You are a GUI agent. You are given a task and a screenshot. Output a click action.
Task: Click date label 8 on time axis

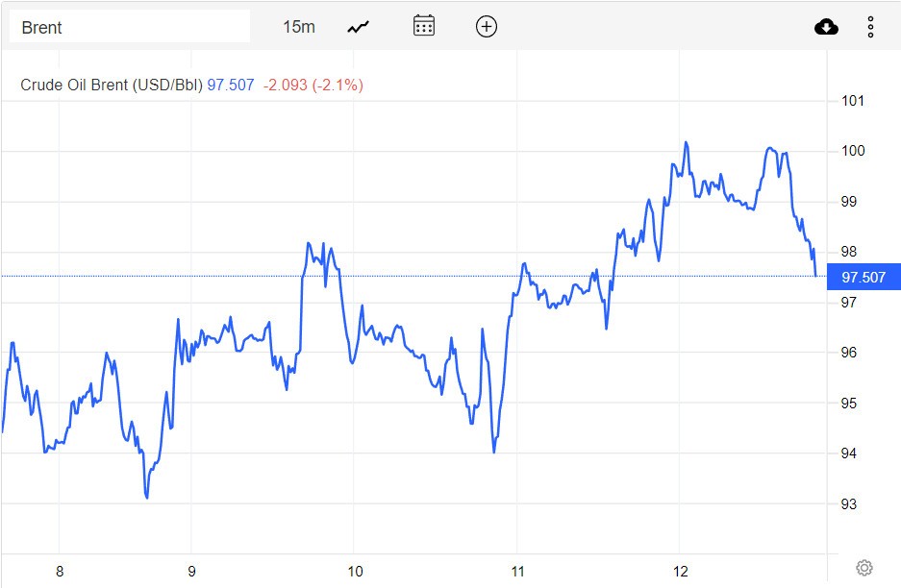60,571
